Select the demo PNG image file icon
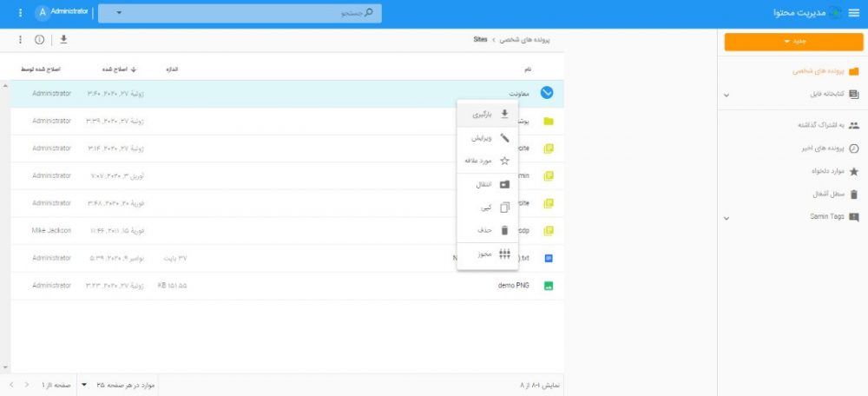Viewport: 868px width, 396px height. 548,285
